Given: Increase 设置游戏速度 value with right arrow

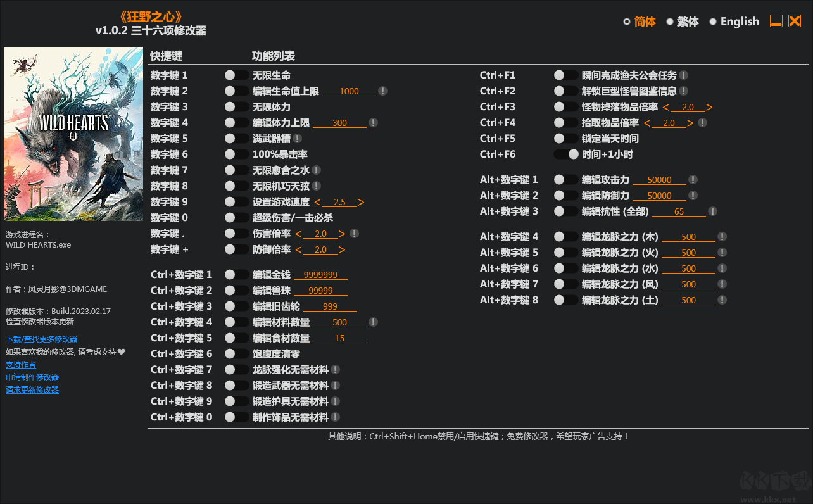Looking at the screenshot, I should pyautogui.click(x=361, y=203).
